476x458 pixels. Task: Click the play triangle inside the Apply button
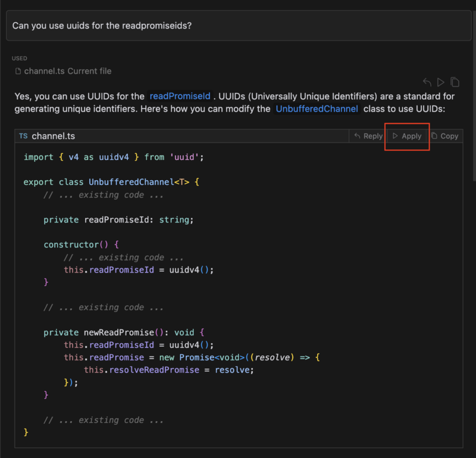[x=396, y=136]
